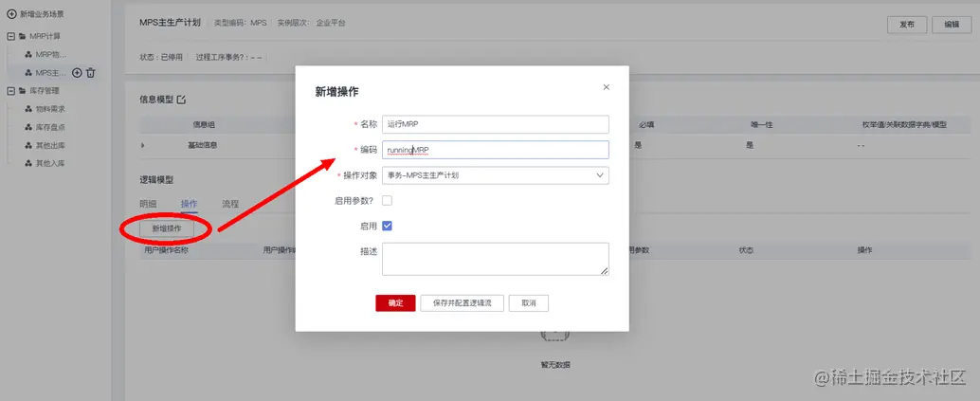The width and height of the screenshot is (980, 401).
Task: Switch to the 操作 tab
Action: 189,203
